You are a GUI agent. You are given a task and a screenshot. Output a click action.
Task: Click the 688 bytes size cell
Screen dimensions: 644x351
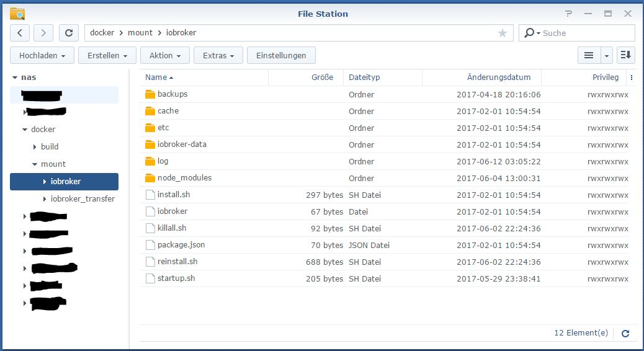(324, 262)
